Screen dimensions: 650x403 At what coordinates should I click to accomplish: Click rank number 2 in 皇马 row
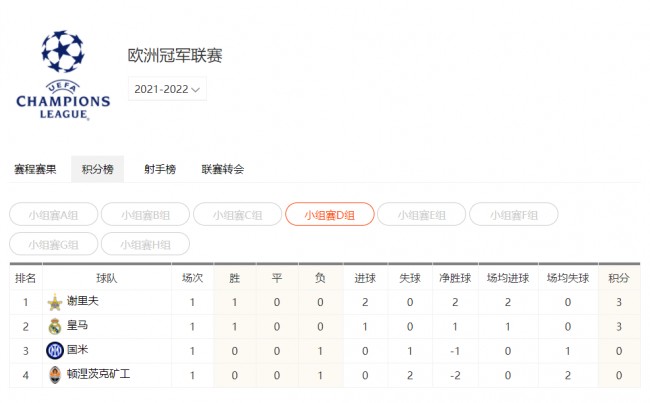(26, 327)
